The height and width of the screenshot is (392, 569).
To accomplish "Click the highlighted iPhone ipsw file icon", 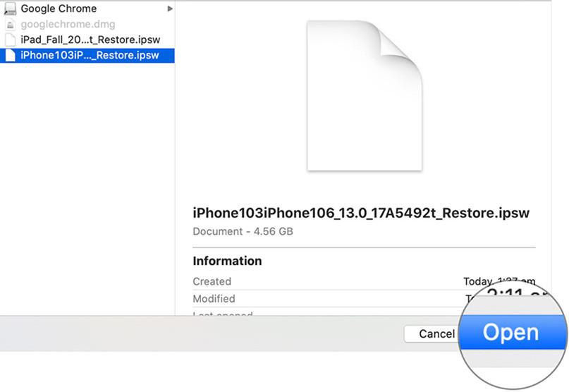I will click(11, 55).
